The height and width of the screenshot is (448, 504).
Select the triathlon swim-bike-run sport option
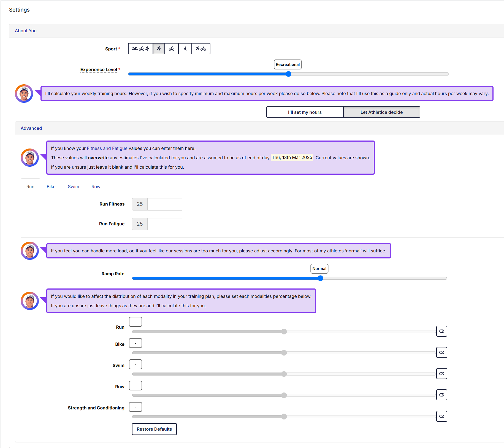pyautogui.click(x=140, y=49)
